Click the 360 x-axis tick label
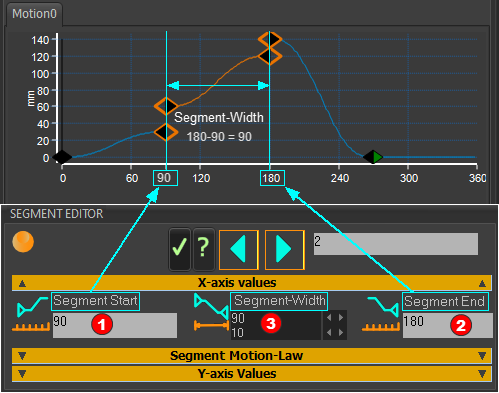The height and width of the screenshot is (393, 499). [477, 178]
